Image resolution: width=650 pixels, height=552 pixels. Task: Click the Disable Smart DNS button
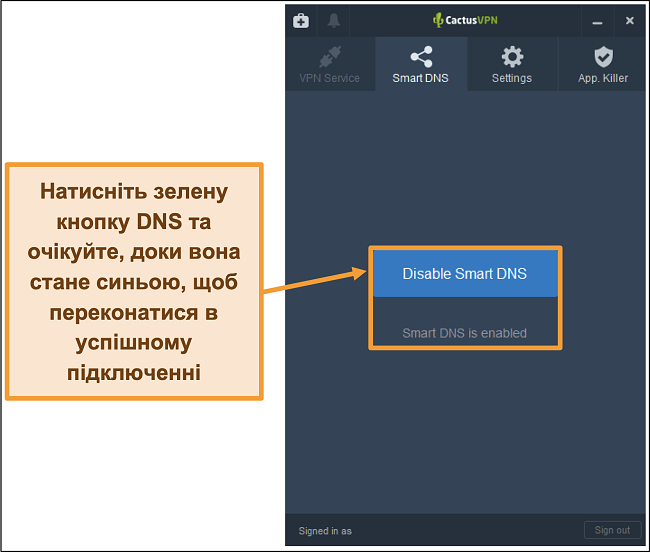point(465,274)
